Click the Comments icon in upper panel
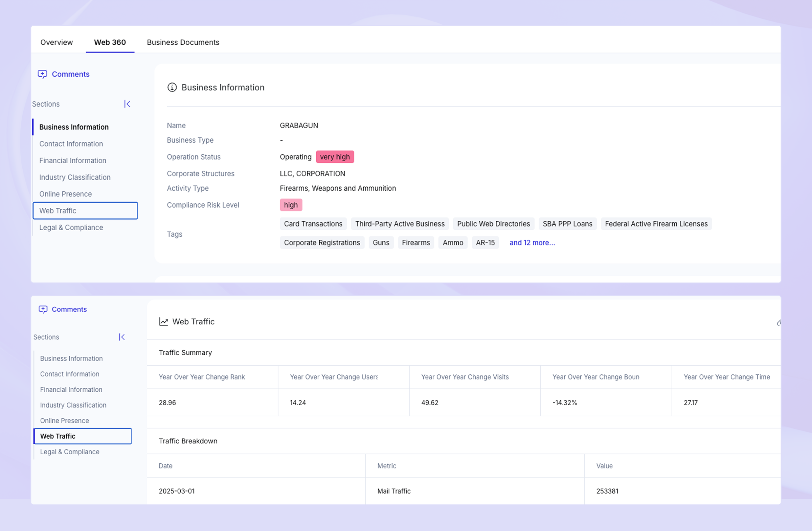This screenshot has height=531, width=812. point(42,74)
